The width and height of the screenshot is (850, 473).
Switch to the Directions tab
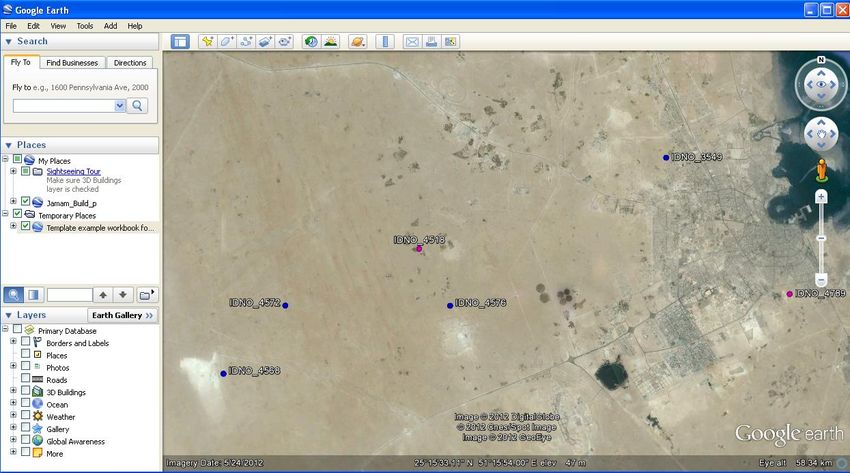pyautogui.click(x=130, y=63)
